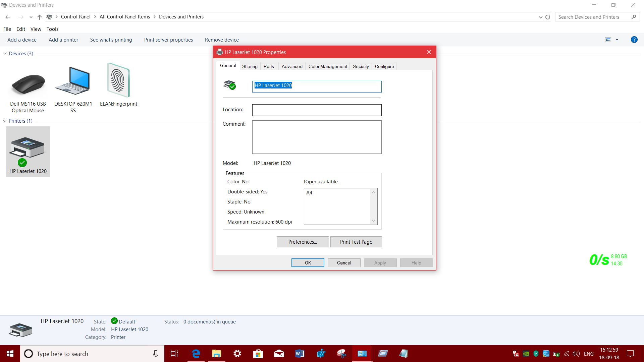Open Microsoft Edge from the taskbar
The image size is (644, 362).
[x=196, y=354]
